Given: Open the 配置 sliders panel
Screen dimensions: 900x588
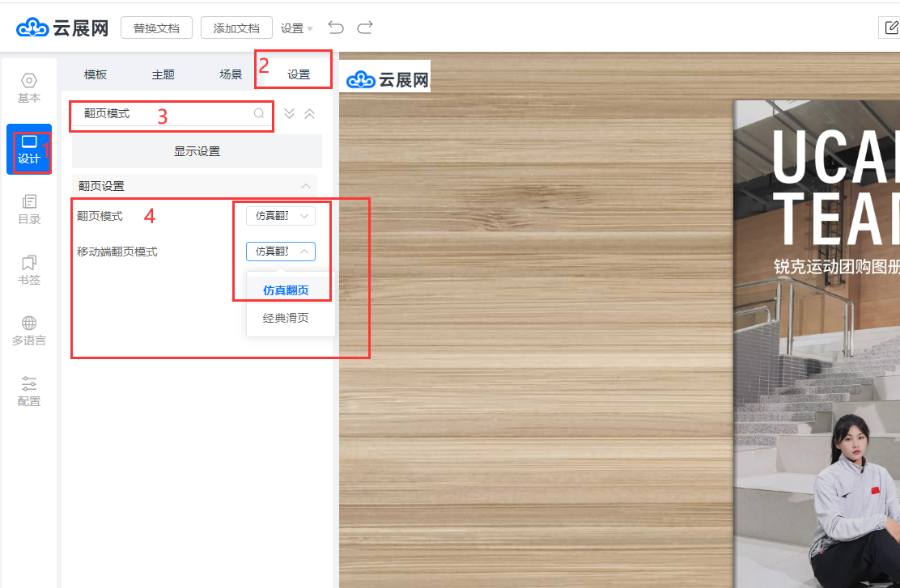Looking at the screenshot, I should [x=29, y=391].
